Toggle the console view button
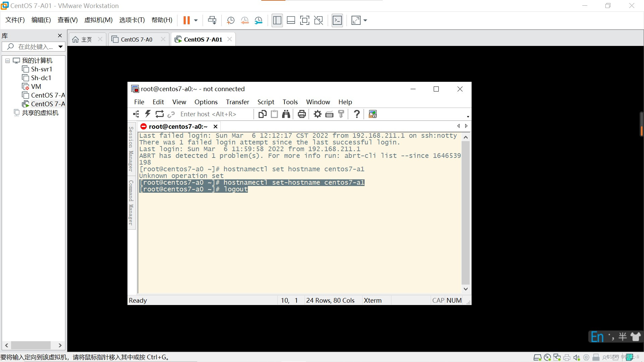644x362 pixels. pyautogui.click(x=337, y=20)
